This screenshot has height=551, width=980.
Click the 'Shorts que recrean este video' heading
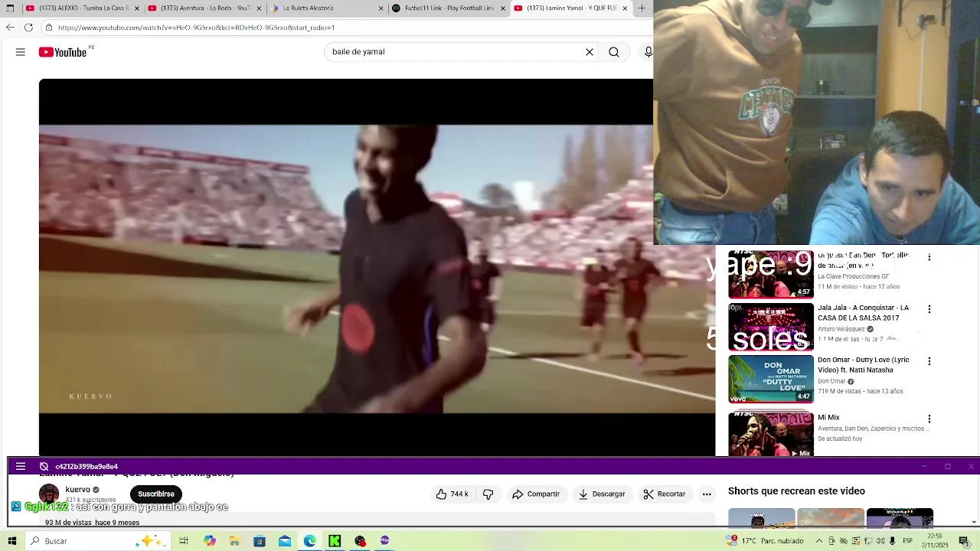coord(796,491)
